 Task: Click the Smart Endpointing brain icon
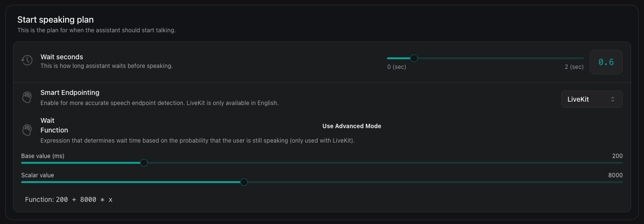click(27, 97)
